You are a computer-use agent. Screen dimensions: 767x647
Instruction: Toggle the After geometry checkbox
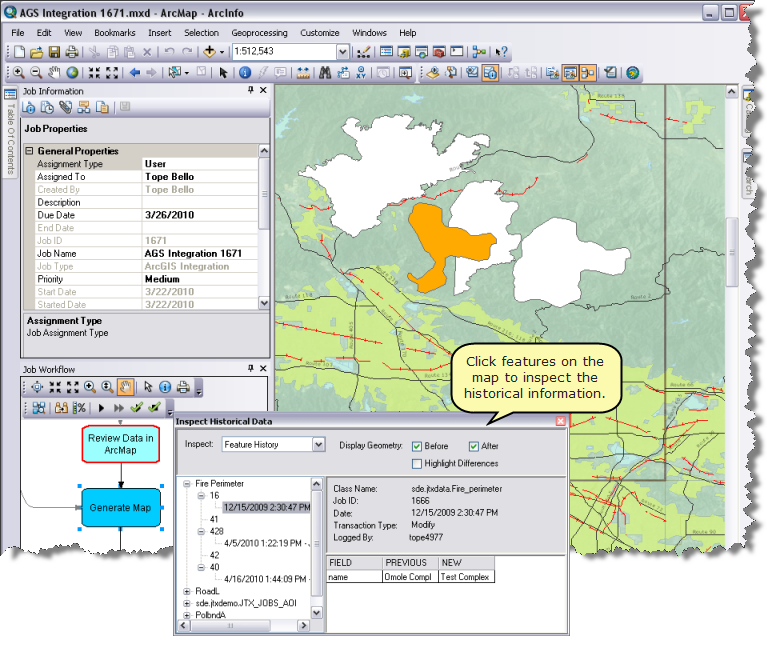[x=474, y=446]
